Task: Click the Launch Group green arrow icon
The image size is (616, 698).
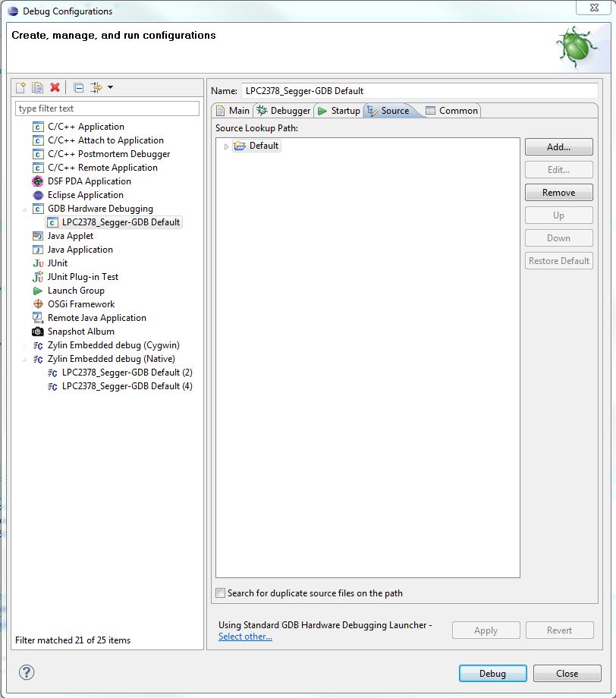Action: 38,291
